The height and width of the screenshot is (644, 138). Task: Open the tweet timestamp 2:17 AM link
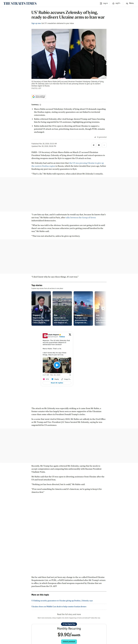point(51,375)
